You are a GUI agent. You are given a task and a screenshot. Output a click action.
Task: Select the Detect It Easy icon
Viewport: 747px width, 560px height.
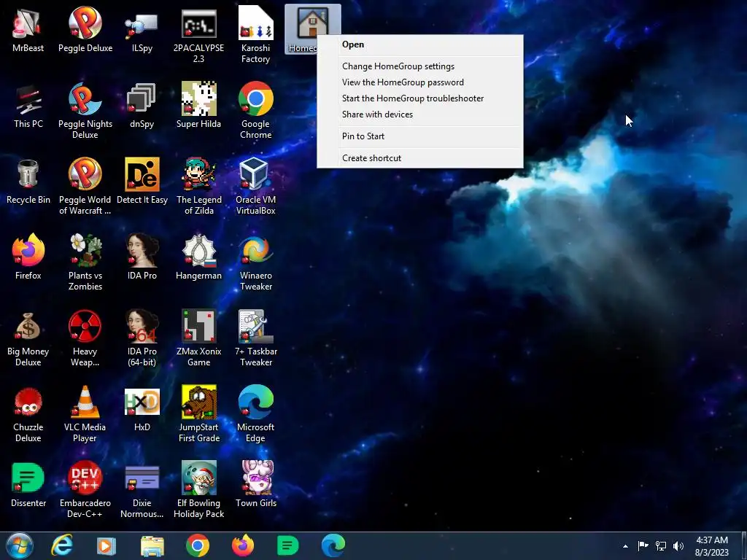point(142,182)
